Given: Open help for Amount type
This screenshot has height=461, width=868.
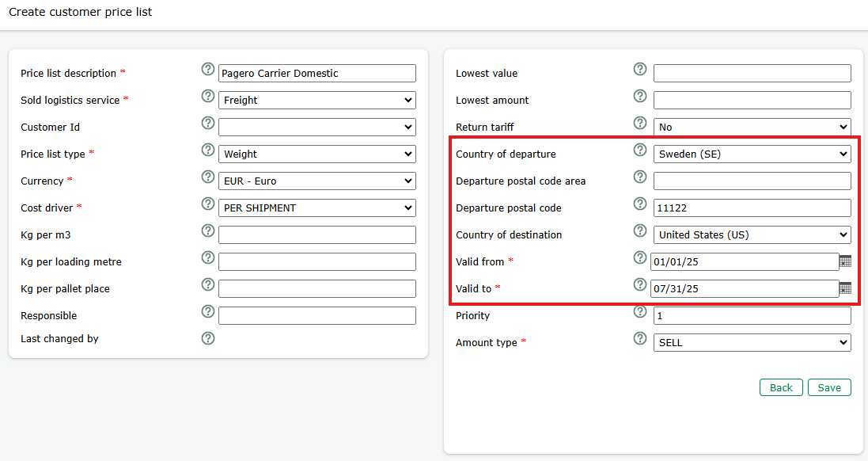Looking at the screenshot, I should [x=640, y=338].
